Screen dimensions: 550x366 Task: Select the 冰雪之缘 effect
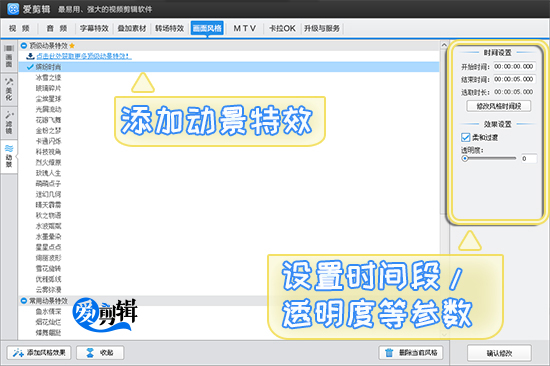48,78
